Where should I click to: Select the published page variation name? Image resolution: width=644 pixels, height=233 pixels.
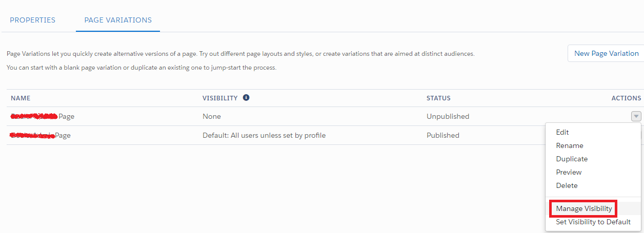coord(41,135)
